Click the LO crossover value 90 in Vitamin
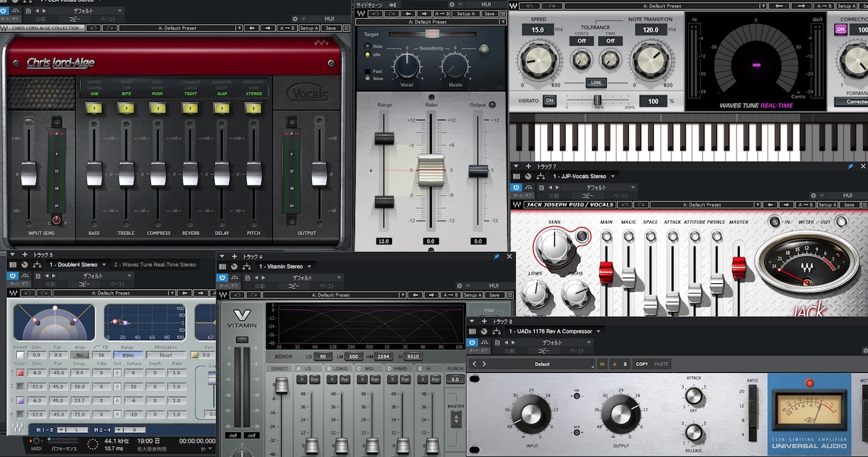Image resolution: width=868 pixels, height=457 pixels. click(x=323, y=356)
